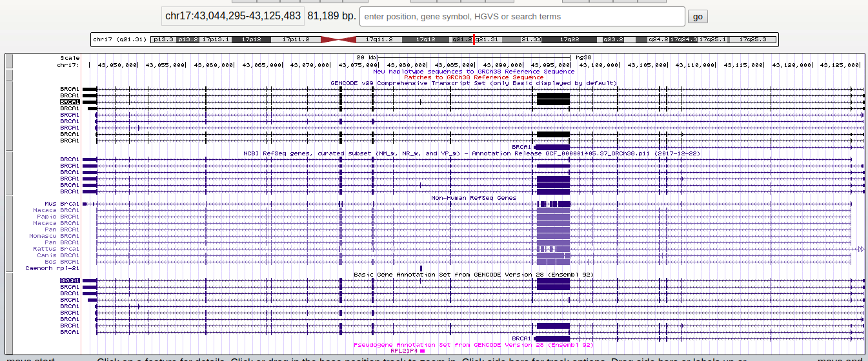Click the red current-position marker on the ideogram
This screenshot has height=361, width=868.
click(474, 39)
